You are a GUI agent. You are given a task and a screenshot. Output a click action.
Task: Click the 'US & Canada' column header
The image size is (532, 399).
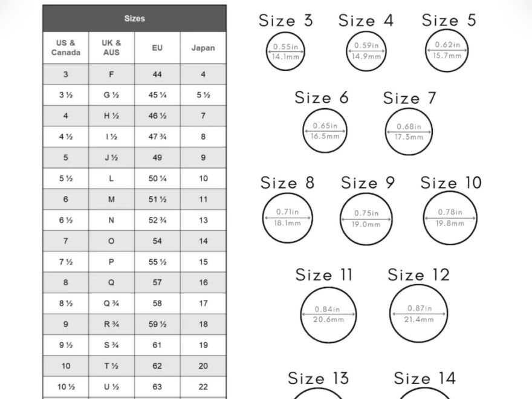[66, 48]
